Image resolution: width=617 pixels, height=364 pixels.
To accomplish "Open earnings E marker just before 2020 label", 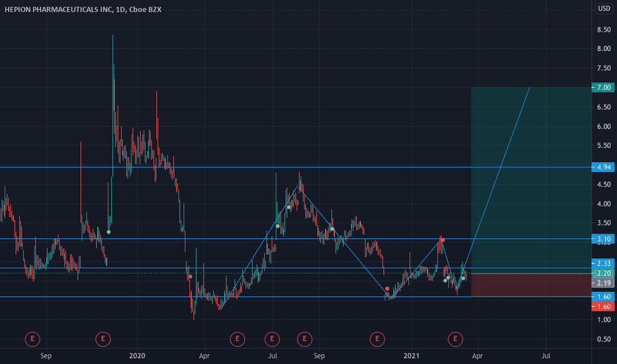I will (103, 339).
